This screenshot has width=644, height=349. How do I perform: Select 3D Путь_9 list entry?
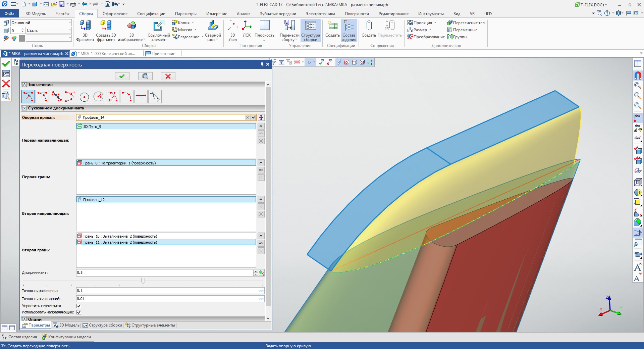(x=166, y=127)
